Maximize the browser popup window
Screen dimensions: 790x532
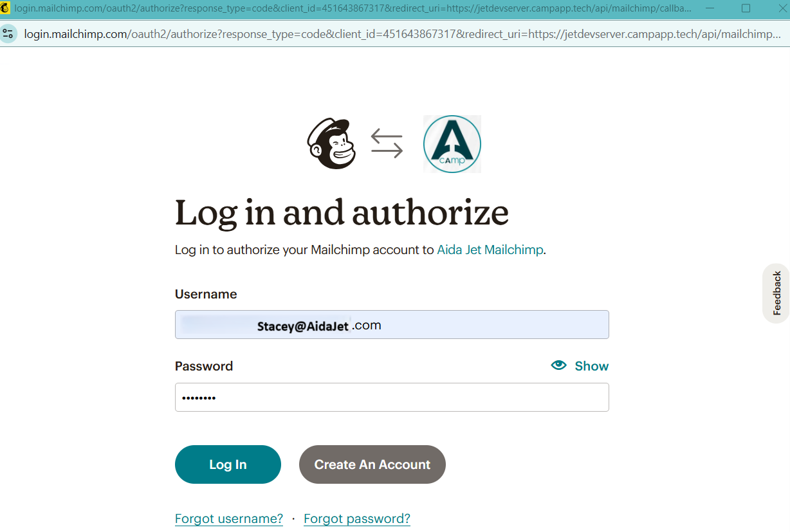[x=746, y=8]
